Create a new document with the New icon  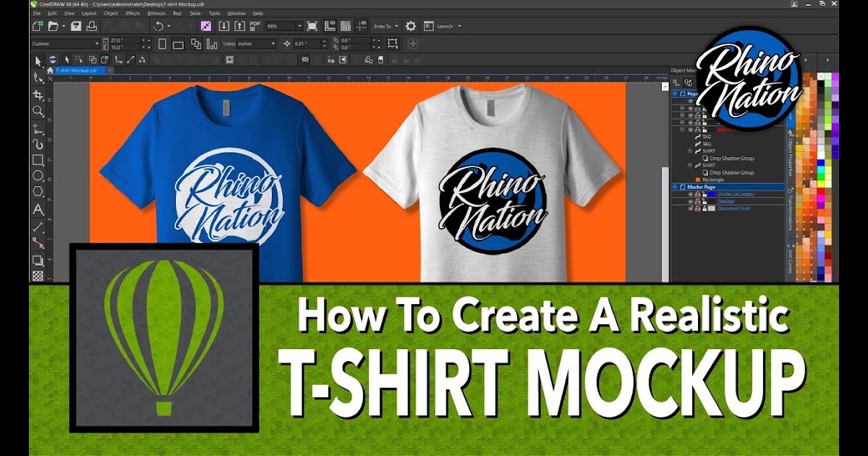point(38,26)
